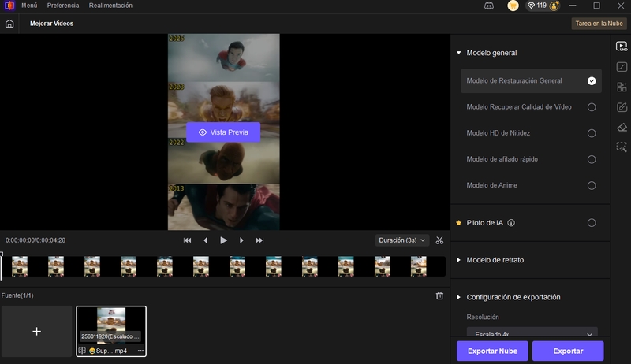Delete source with the trash icon
Image resolution: width=631 pixels, height=364 pixels.
439,295
